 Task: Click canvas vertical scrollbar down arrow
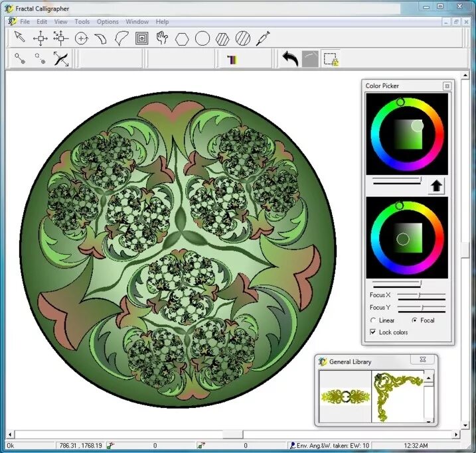coord(465,425)
